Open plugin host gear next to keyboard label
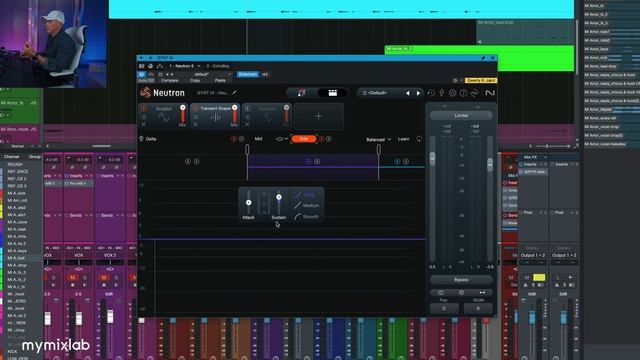Screen dimensions: 640x360 click(456, 80)
